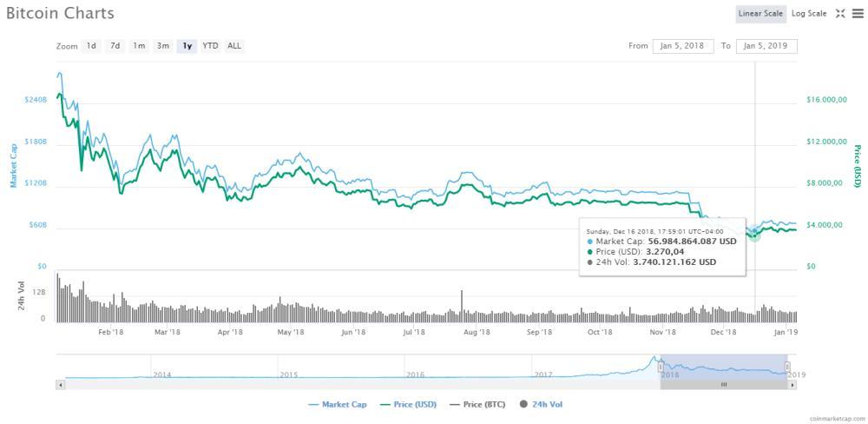Set zoom range to 1d
The width and height of the screenshot is (868, 424).
tap(91, 46)
